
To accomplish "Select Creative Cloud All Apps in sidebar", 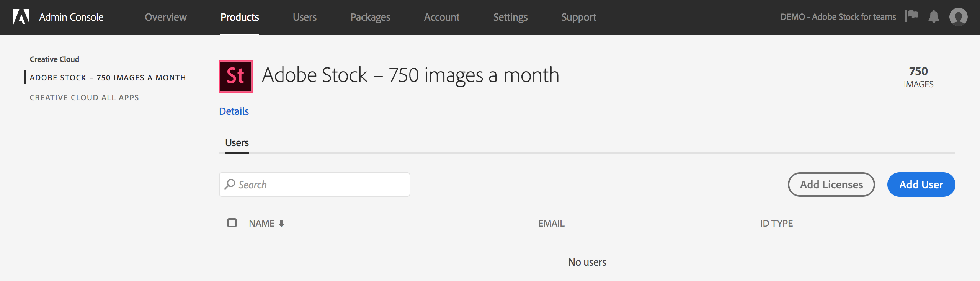I will 84,98.
